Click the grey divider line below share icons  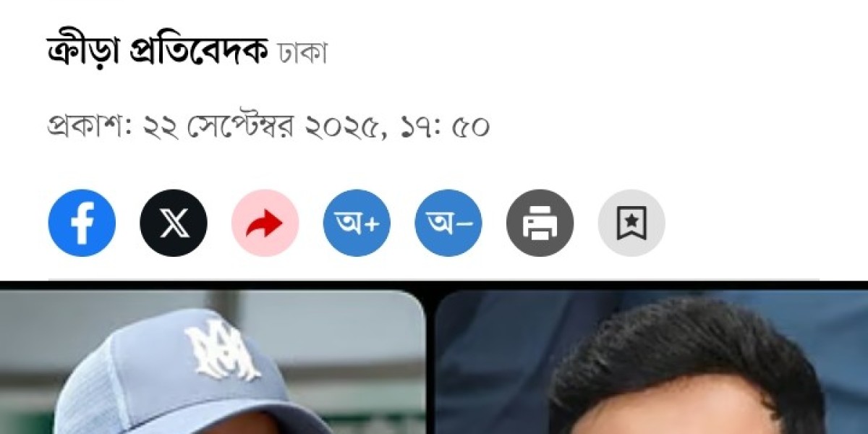point(434,279)
